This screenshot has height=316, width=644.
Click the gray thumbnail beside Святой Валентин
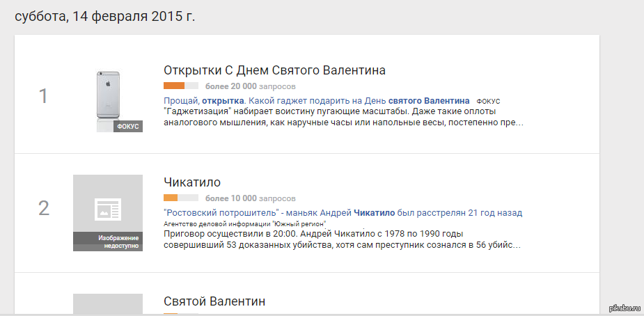click(x=108, y=304)
